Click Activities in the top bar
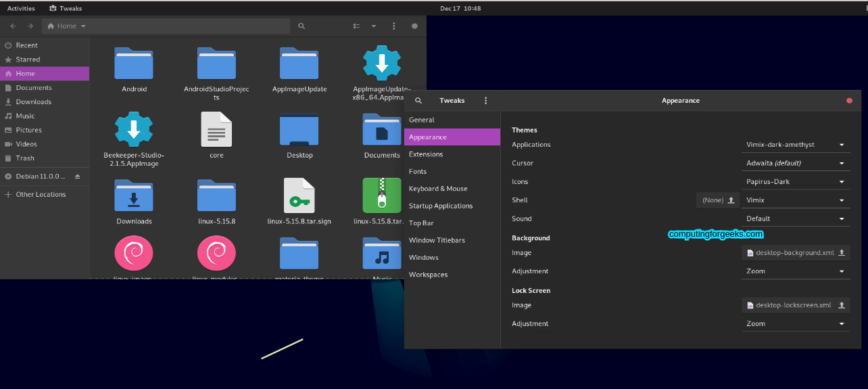The height and width of the screenshot is (389, 868). (x=21, y=9)
